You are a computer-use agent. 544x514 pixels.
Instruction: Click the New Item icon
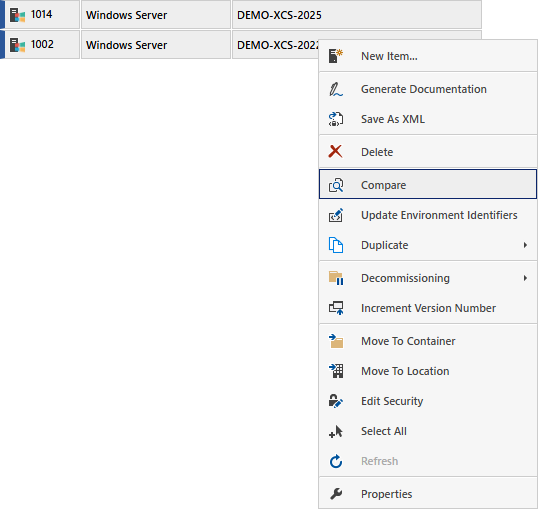336,56
